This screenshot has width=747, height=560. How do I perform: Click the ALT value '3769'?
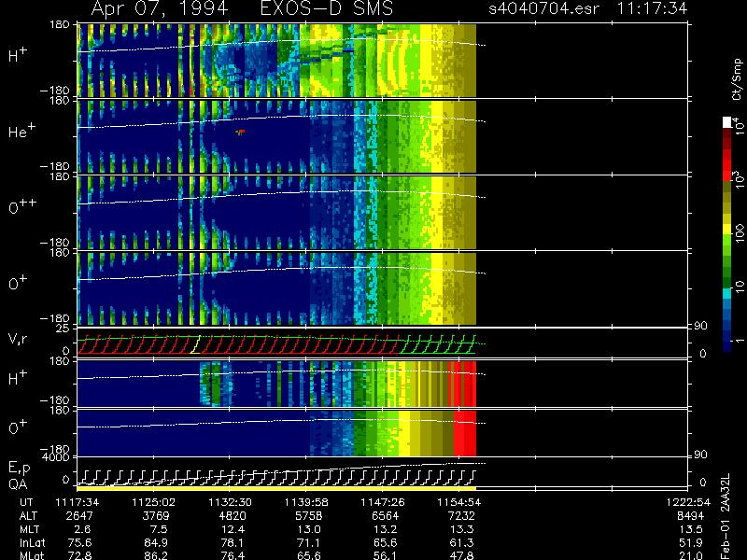tap(156, 516)
